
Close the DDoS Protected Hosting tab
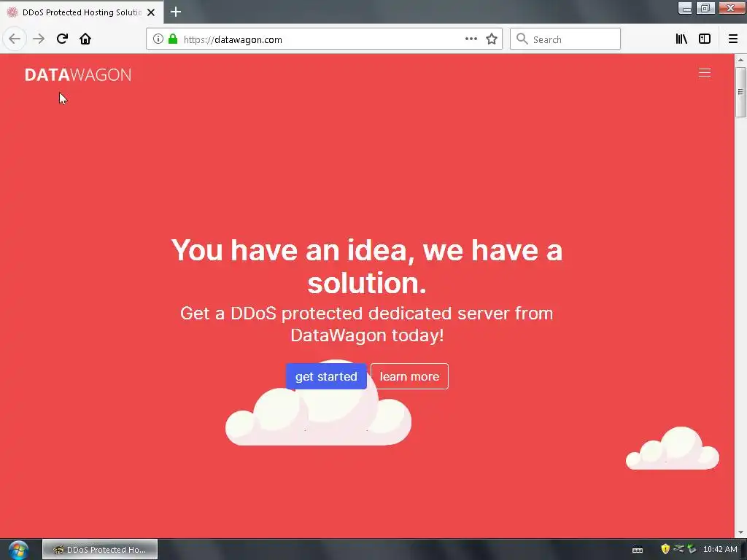click(151, 12)
